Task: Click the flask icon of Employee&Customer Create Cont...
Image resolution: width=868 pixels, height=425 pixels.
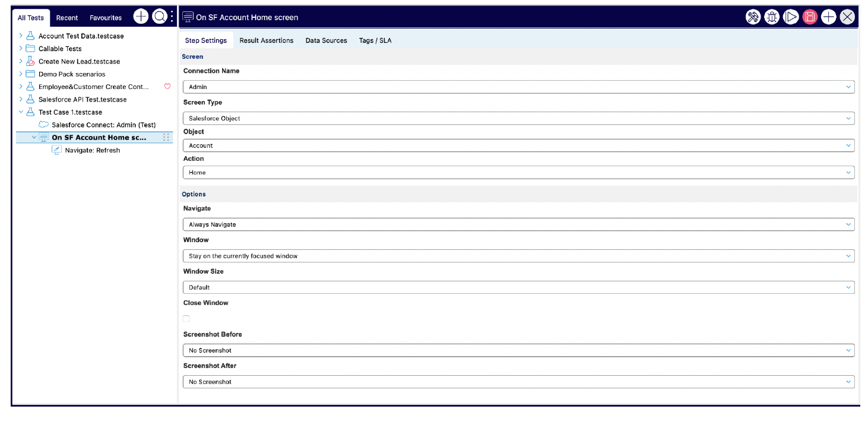Action: coord(30,87)
